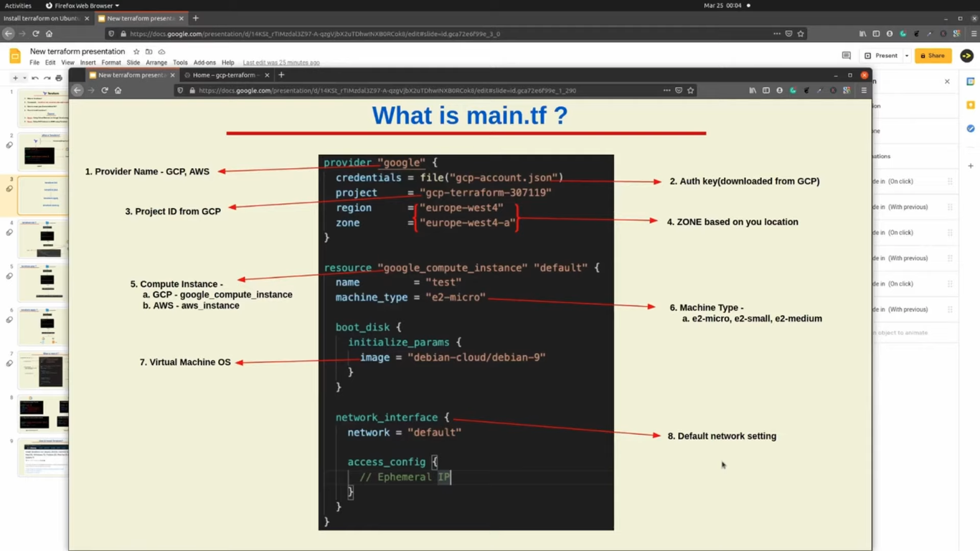Click the undo arrow in Slides toolbar
Image resolution: width=980 pixels, height=551 pixels.
34,78
